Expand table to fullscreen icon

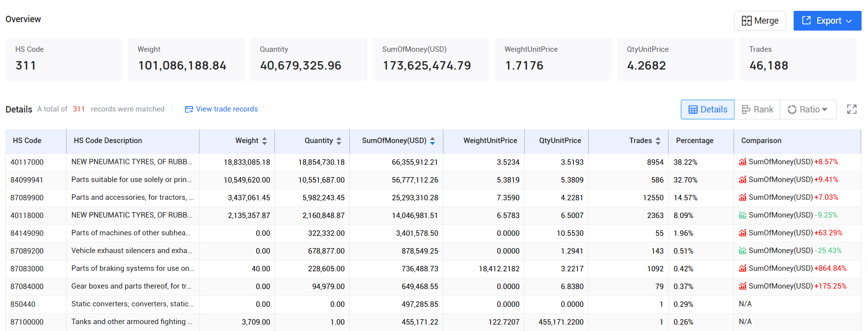tap(852, 110)
